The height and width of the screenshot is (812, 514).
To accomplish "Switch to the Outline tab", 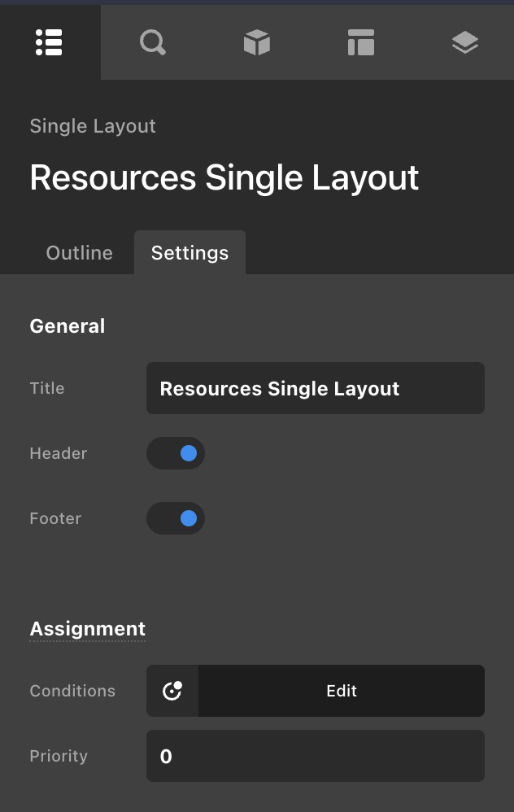I will (x=80, y=253).
